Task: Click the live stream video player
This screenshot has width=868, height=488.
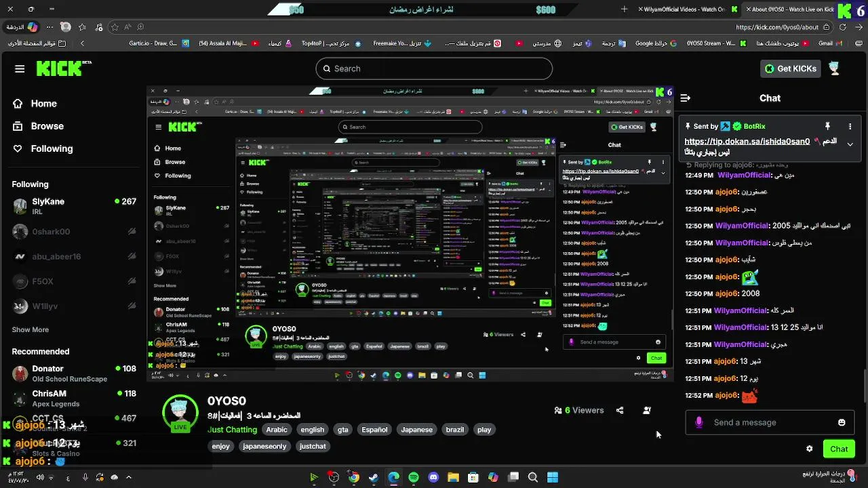Action: coord(411,234)
